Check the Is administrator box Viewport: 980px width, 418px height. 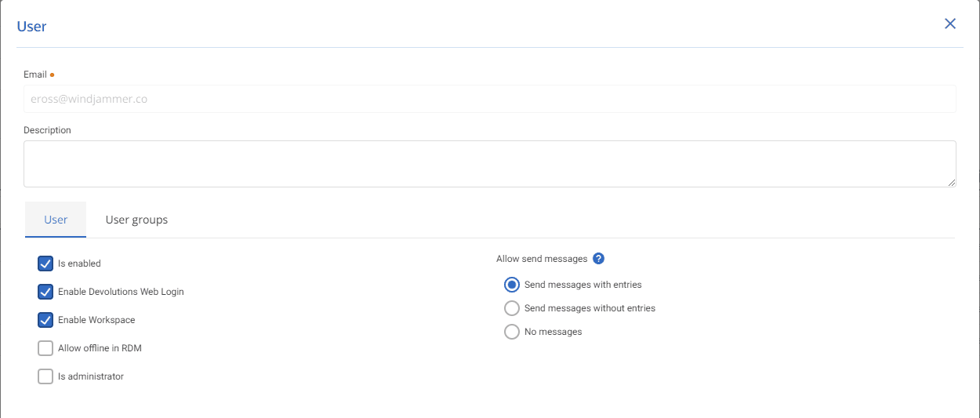click(x=45, y=376)
